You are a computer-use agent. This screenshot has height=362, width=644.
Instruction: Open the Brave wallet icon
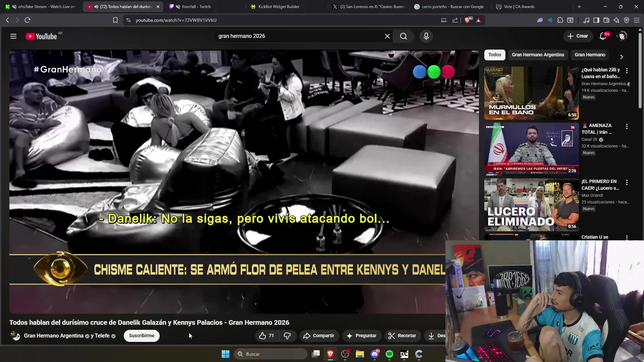[x=606, y=20]
